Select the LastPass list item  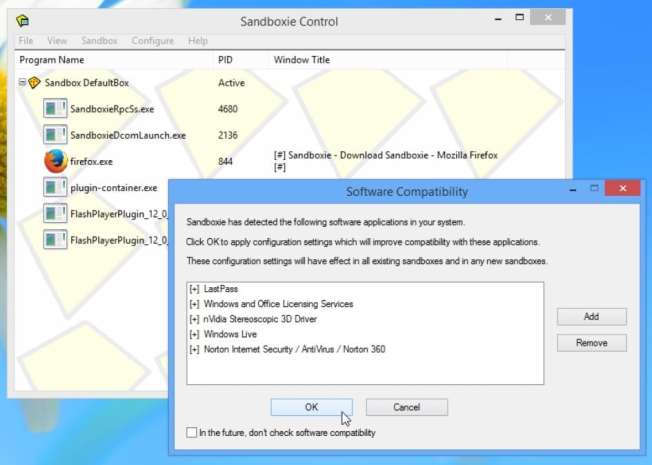[x=221, y=289]
